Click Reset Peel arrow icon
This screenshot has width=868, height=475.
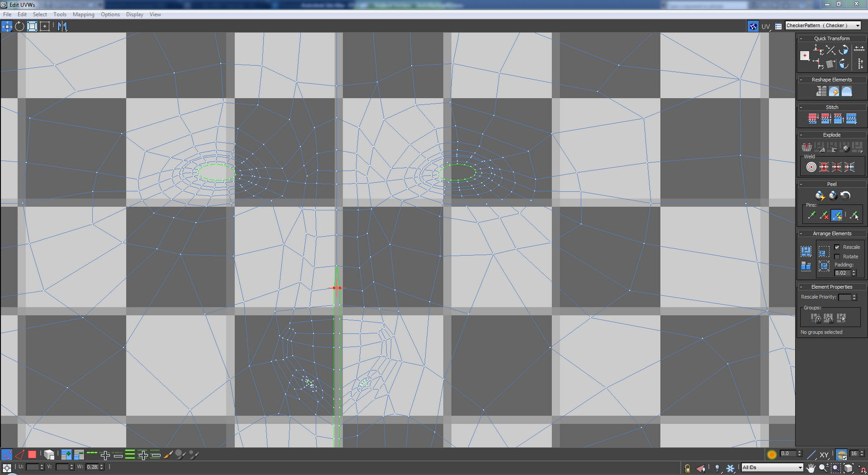tap(845, 195)
